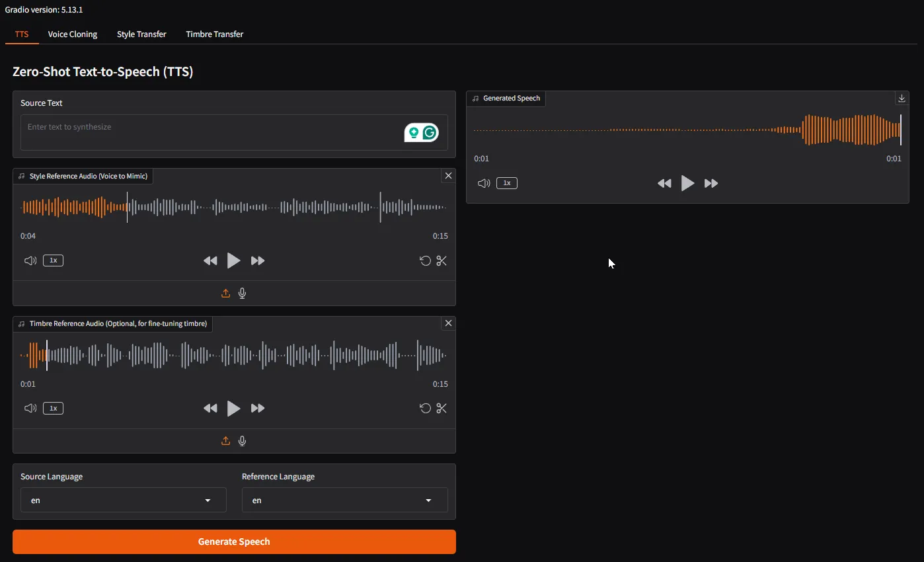
Task: Click the Generate Speech button
Action: pos(234,542)
